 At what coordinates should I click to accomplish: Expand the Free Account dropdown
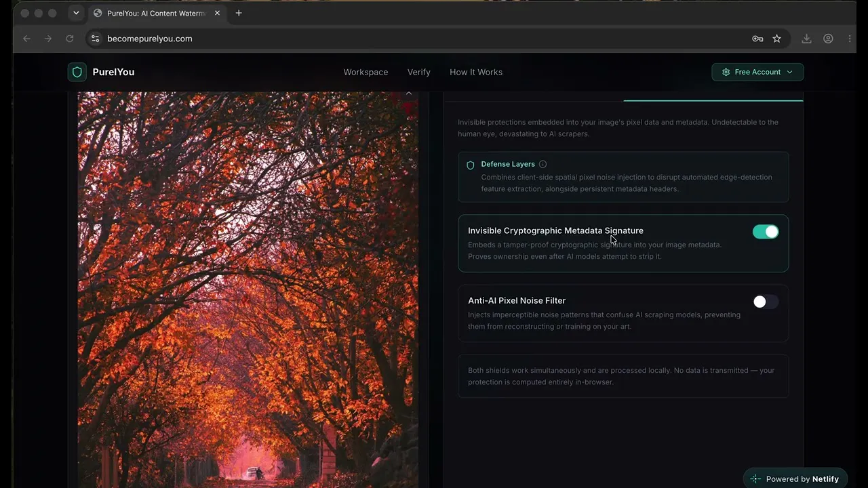[757, 72]
